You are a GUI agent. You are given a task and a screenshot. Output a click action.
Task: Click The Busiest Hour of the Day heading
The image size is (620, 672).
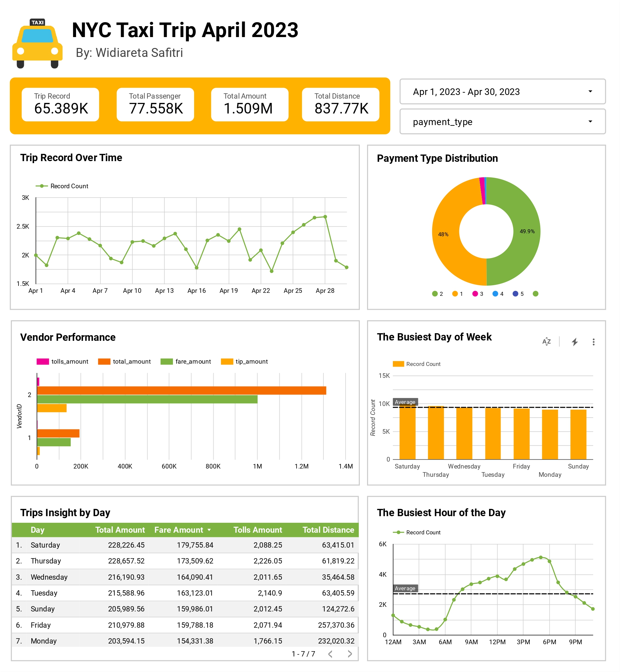441,513
